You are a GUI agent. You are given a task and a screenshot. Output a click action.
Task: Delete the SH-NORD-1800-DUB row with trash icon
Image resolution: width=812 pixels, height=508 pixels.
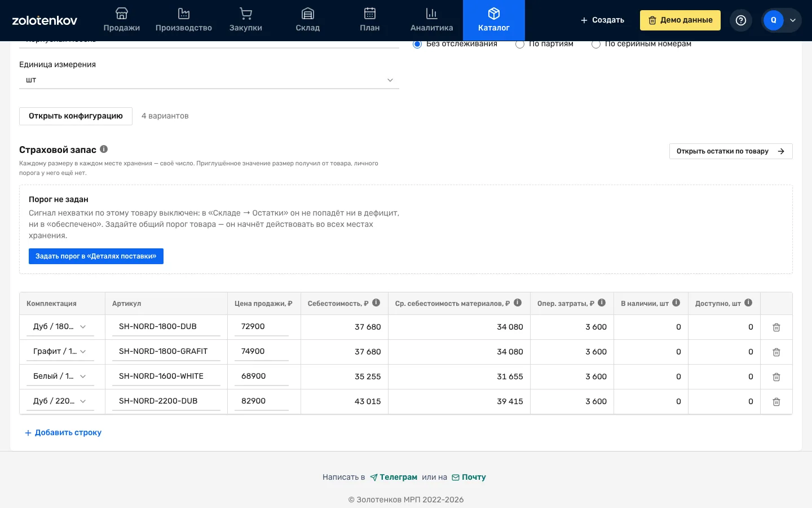[776, 327]
